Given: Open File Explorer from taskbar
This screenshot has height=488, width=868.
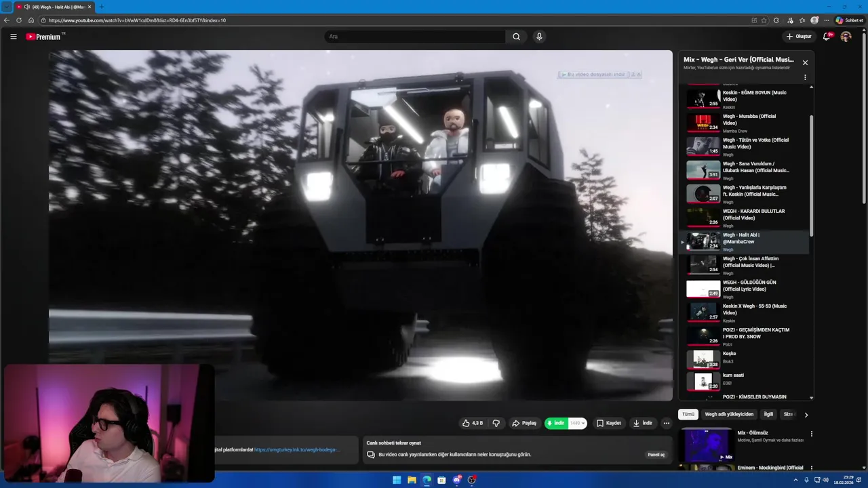Looking at the screenshot, I should coord(412,480).
